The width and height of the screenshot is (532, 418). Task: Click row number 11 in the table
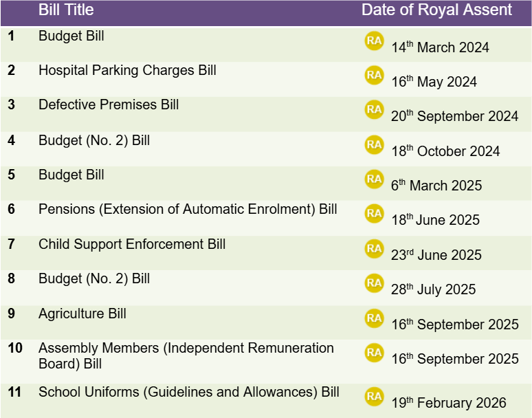pos(14,393)
